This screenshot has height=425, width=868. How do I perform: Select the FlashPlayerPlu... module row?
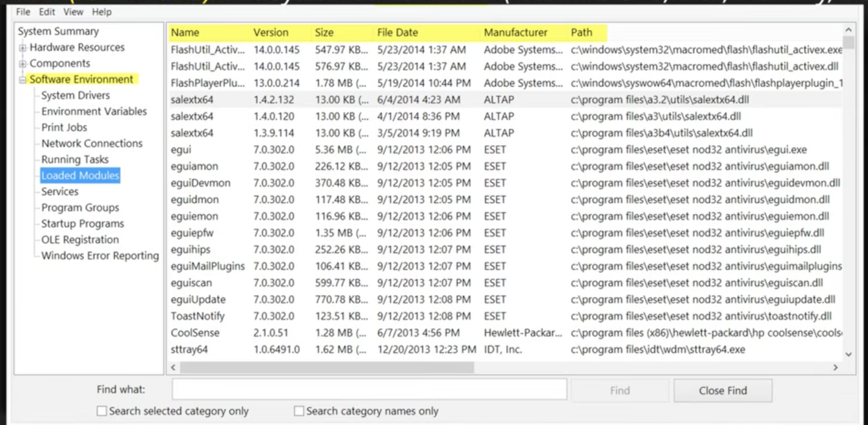point(505,83)
